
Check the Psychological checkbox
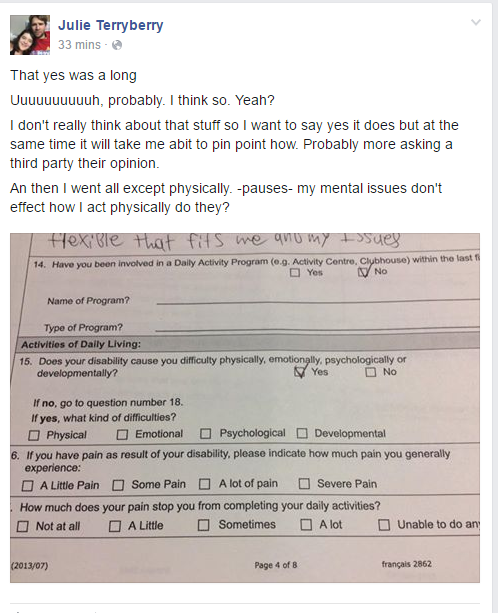click(206, 434)
